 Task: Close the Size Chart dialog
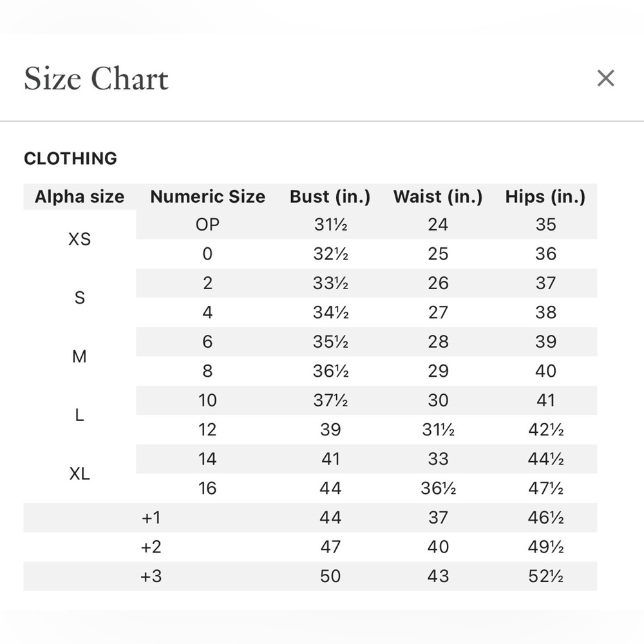pos(605,78)
